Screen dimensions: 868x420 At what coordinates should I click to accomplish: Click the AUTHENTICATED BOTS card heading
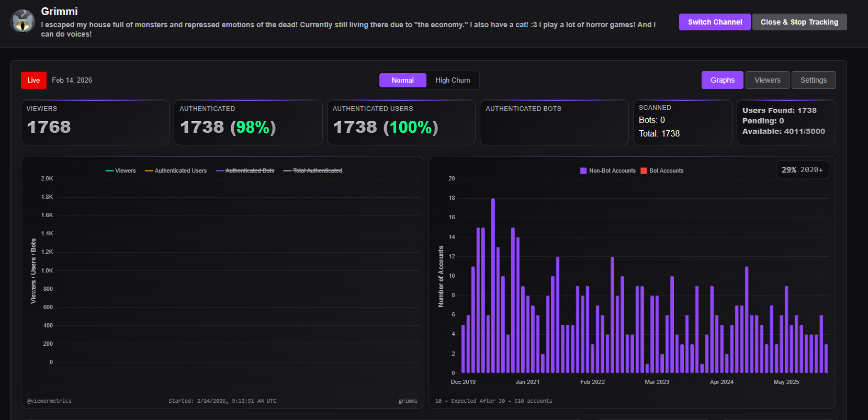(x=523, y=109)
